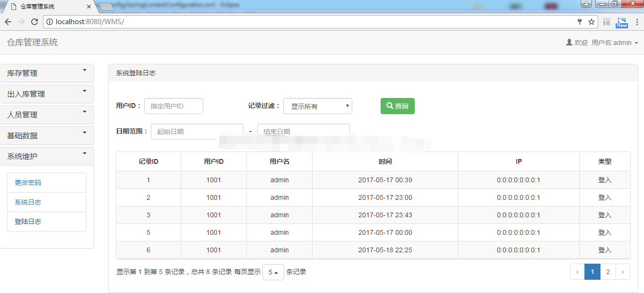Expand the 出入库管理 sidebar section
Viewport: 644px width, 293px height.
coord(47,94)
